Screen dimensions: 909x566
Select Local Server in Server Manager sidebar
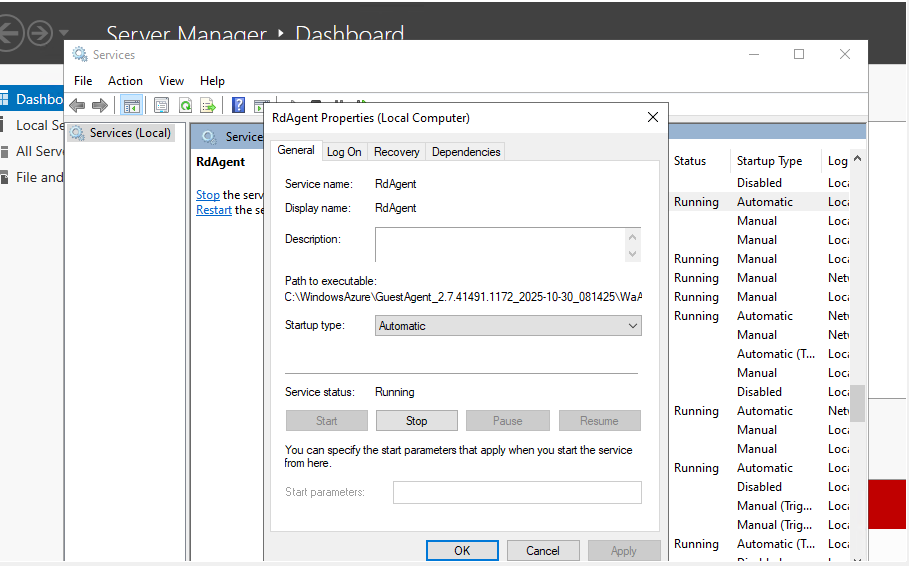(x=32, y=125)
